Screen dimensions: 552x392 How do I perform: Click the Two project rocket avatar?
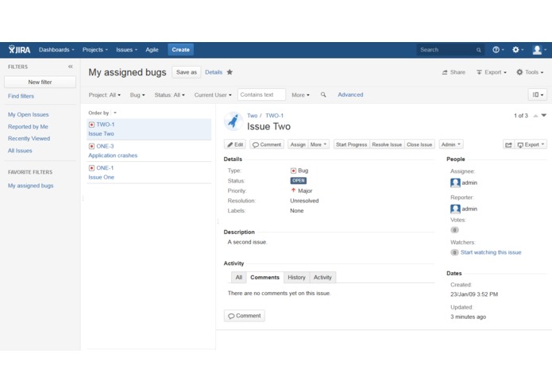click(233, 121)
